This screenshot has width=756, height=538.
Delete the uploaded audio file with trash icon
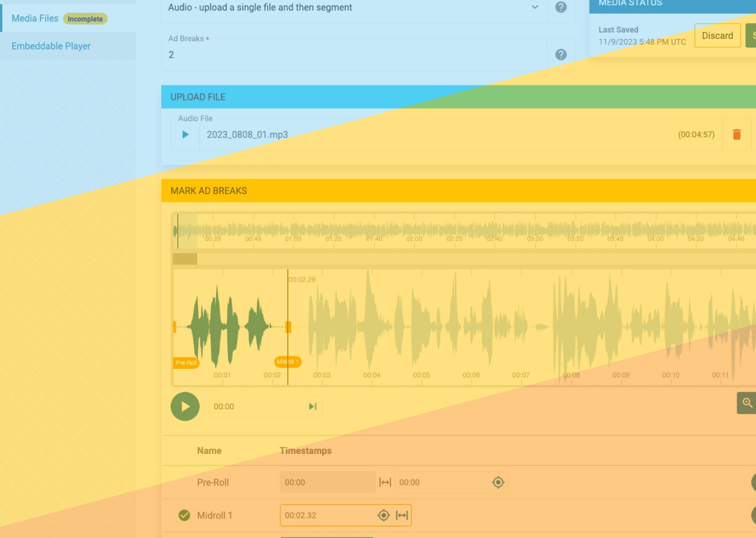click(737, 134)
